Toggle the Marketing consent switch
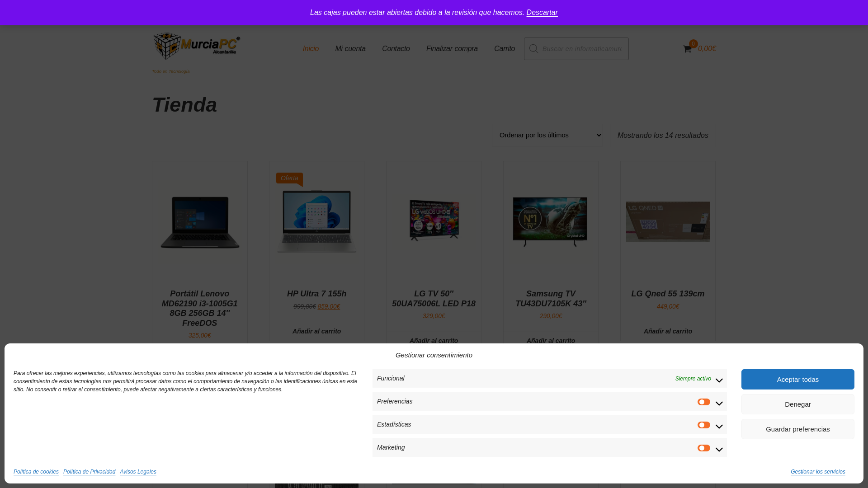The width and height of the screenshot is (868, 488). point(704,448)
